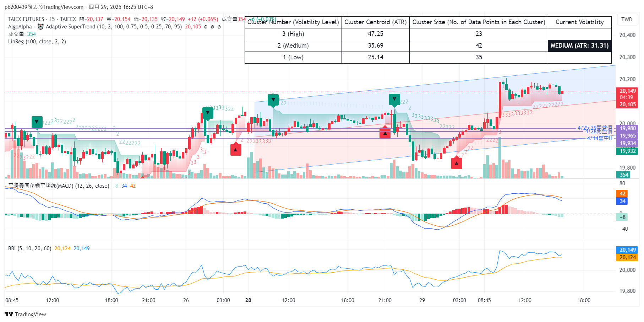
Task: Click the '3 (High)' cluster cell
Action: click(293, 34)
